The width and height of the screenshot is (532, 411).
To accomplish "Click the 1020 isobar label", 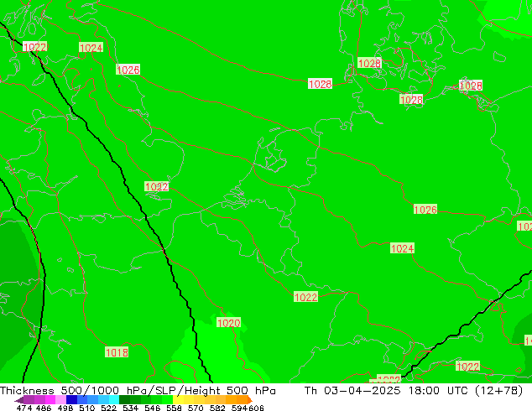I will pyautogui.click(x=229, y=323).
